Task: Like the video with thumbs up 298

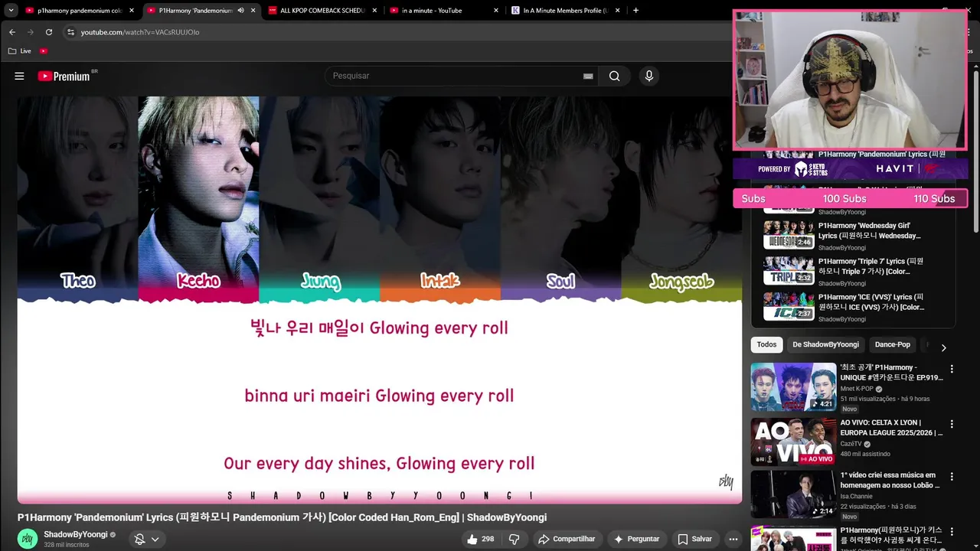Action: pos(480,540)
